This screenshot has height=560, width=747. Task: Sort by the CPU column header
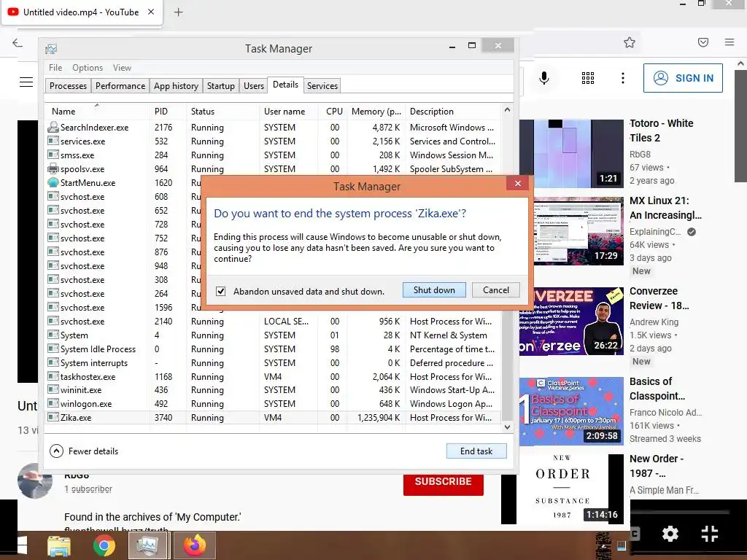click(333, 112)
